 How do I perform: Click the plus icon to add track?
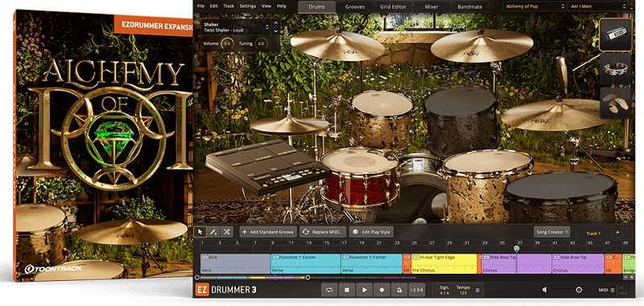(x=617, y=233)
